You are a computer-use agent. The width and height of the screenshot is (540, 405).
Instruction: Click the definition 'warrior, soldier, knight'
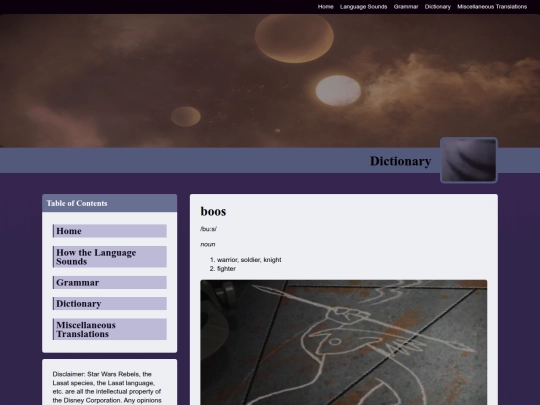[x=249, y=260]
